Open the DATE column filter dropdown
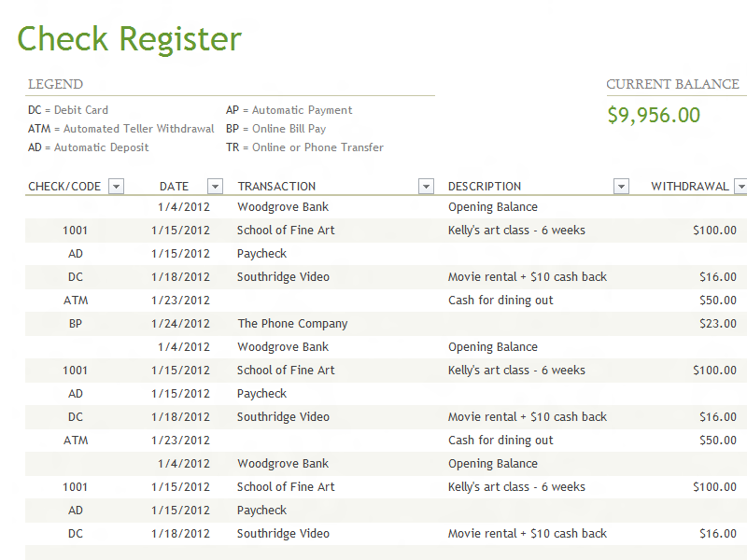 coord(215,187)
